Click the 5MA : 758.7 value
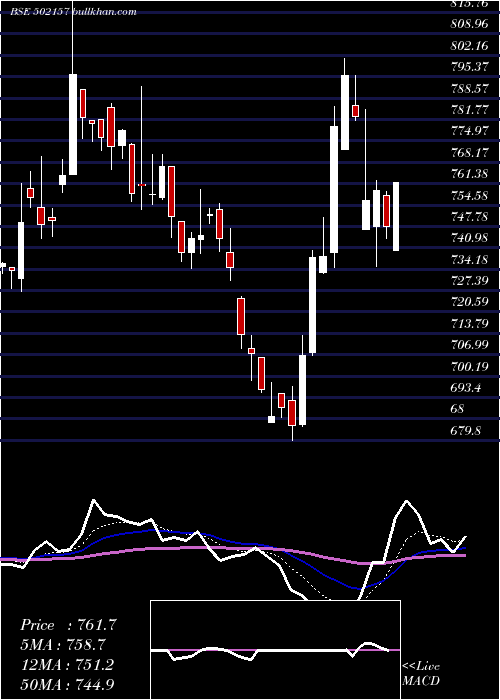500x700 pixels. (63, 645)
